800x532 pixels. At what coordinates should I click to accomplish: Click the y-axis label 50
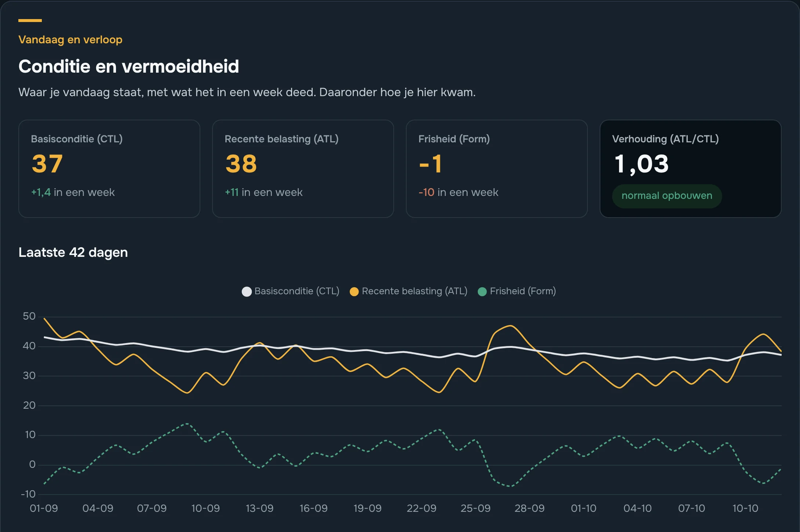click(x=29, y=316)
